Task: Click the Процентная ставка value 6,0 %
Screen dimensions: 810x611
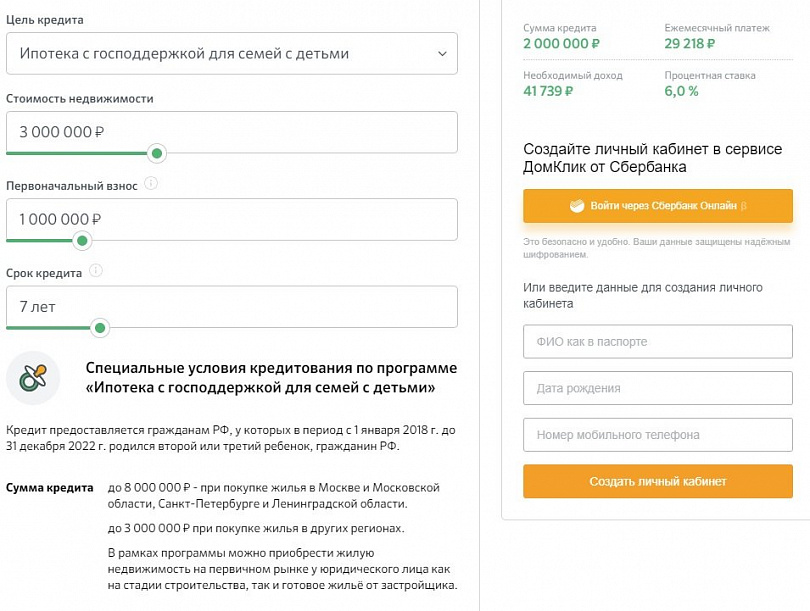Action: pyautogui.click(x=682, y=91)
